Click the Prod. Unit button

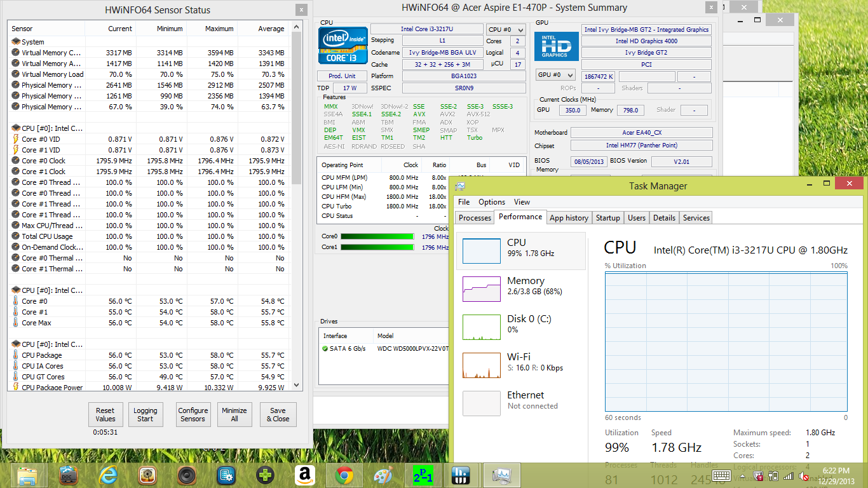[x=341, y=76]
